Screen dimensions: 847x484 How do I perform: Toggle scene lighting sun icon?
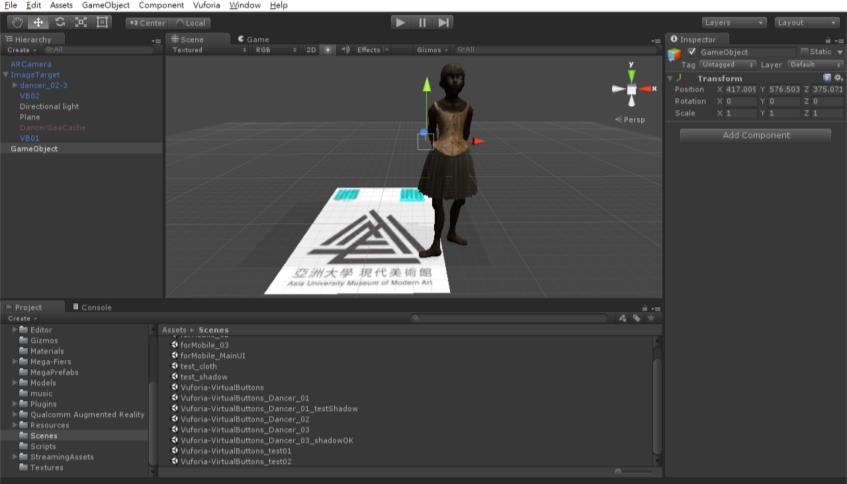[x=327, y=50]
